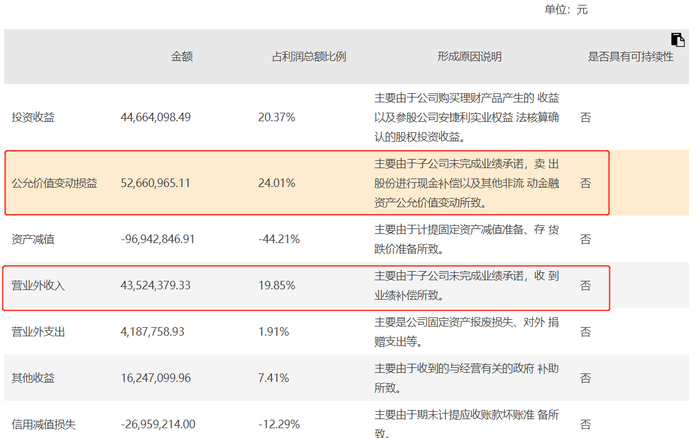Click the 其他收益 row label
700x438 pixels.
point(33,378)
